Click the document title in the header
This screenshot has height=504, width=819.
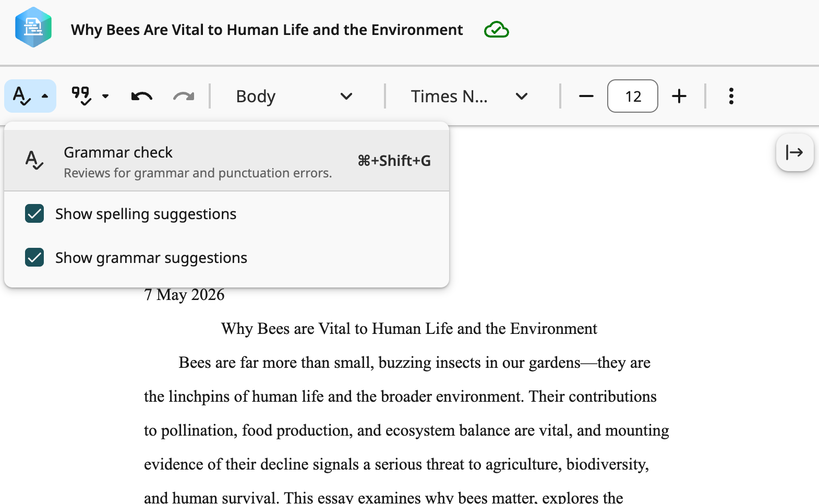[x=267, y=30]
